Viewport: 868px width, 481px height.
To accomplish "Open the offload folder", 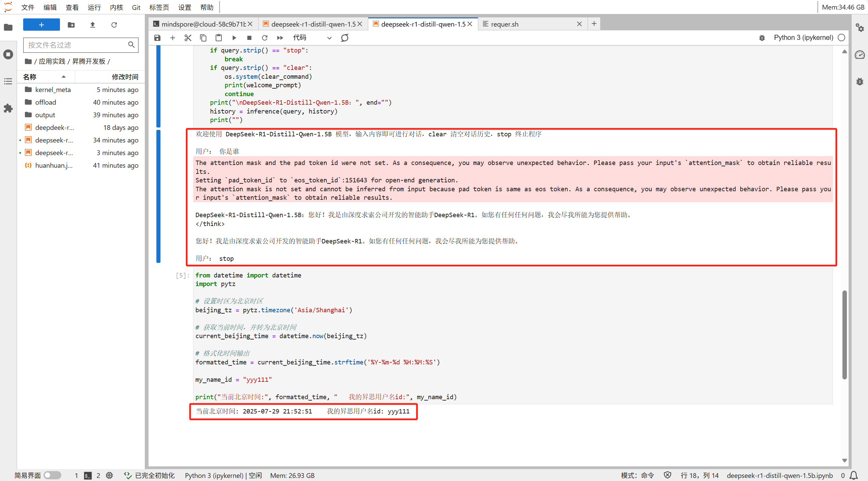I will click(x=45, y=102).
